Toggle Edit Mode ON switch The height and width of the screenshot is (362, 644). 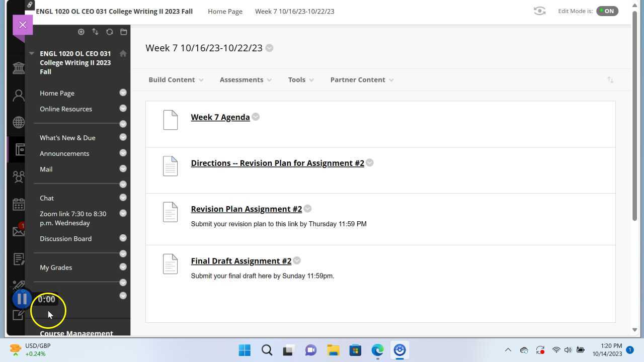coord(607,11)
